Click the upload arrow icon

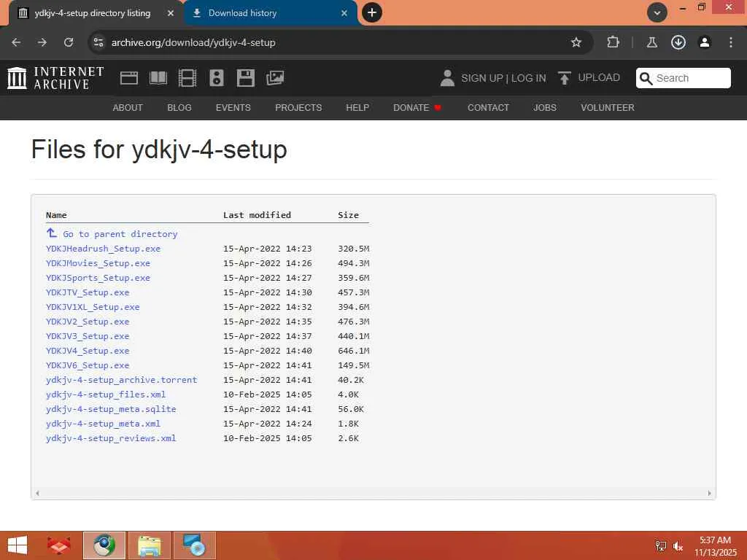pyautogui.click(x=564, y=78)
